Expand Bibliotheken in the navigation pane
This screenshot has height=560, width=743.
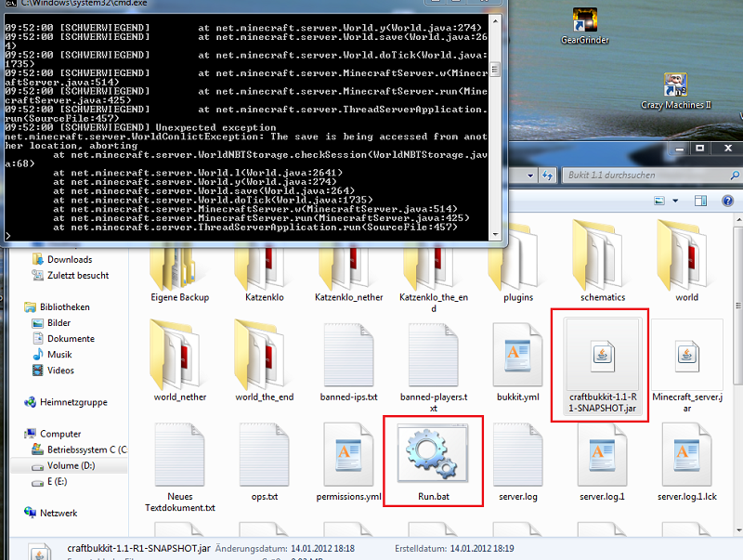(57, 307)
